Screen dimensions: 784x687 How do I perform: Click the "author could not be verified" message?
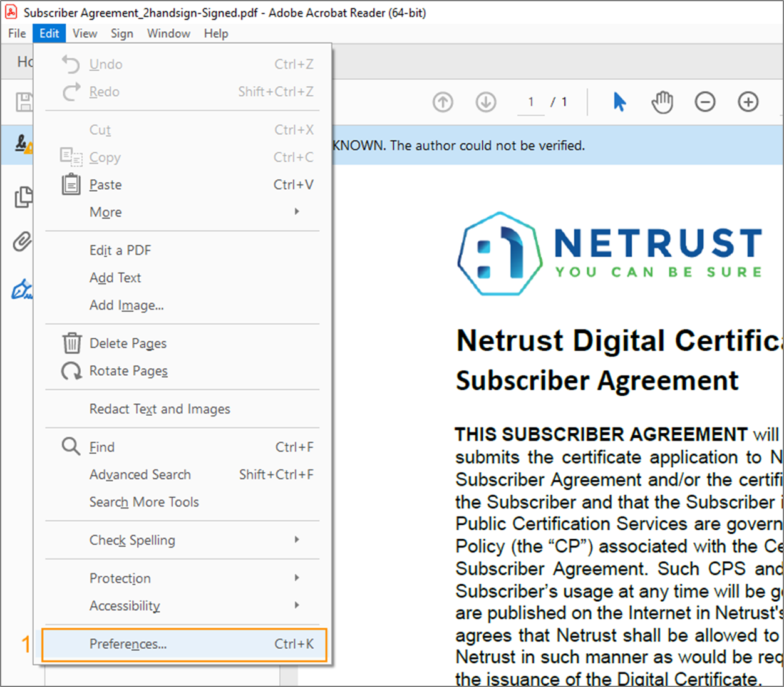(x=487, y=145)
